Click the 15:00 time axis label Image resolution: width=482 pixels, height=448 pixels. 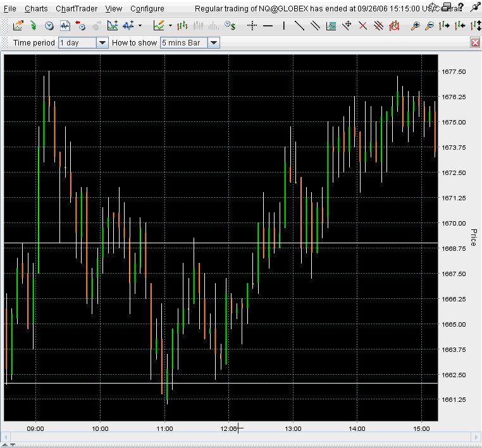(x=421, y=428)
